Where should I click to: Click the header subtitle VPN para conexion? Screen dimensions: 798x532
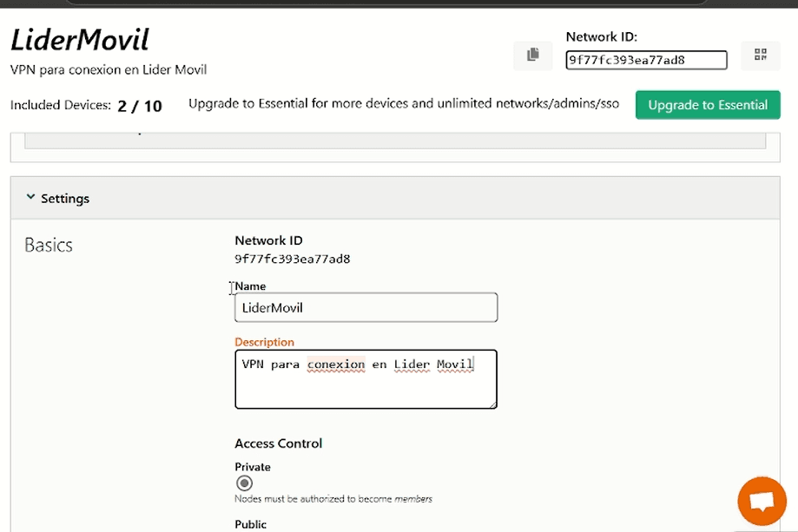coord(109,69)
